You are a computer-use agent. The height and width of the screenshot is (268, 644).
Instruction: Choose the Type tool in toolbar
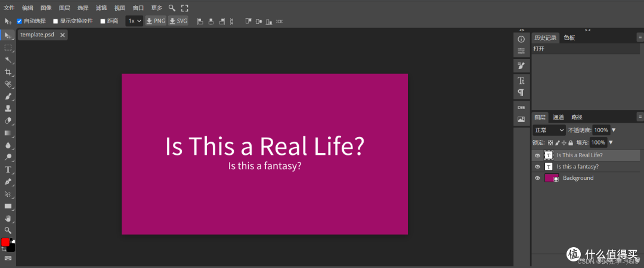[8, 170]
